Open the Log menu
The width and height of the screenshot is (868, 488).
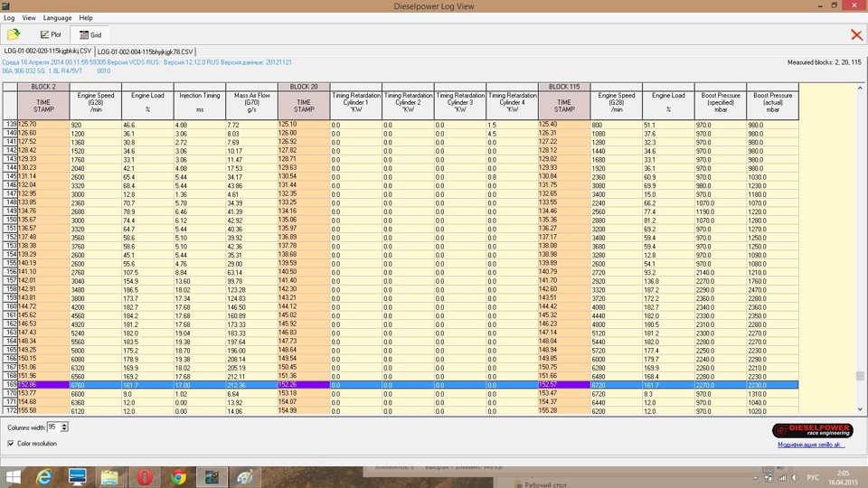click(8, 17)
